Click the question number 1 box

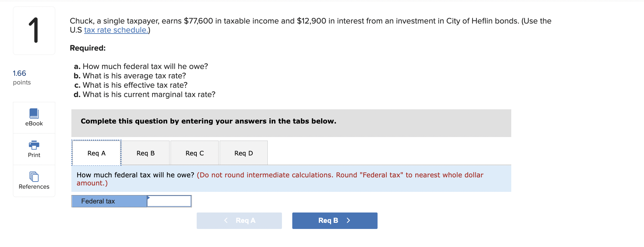coord(34,30)
